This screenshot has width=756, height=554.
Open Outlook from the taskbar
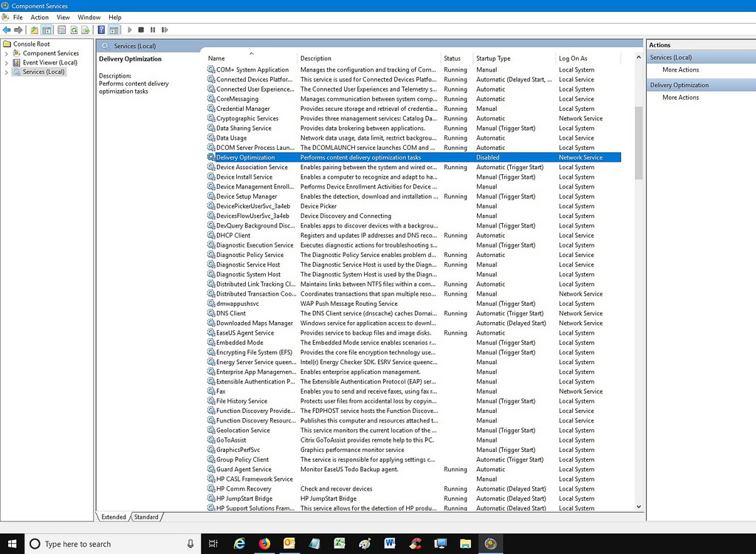coord(289,544)
